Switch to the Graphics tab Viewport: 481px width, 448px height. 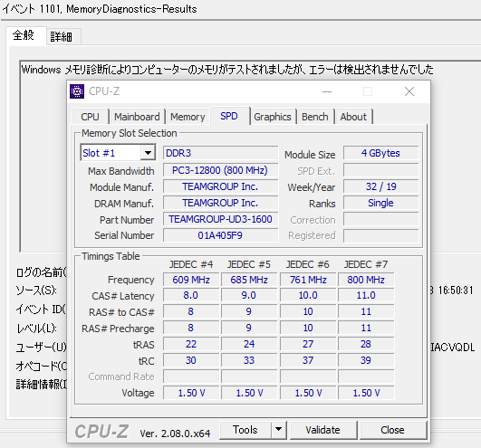click(x=273, y=117)
